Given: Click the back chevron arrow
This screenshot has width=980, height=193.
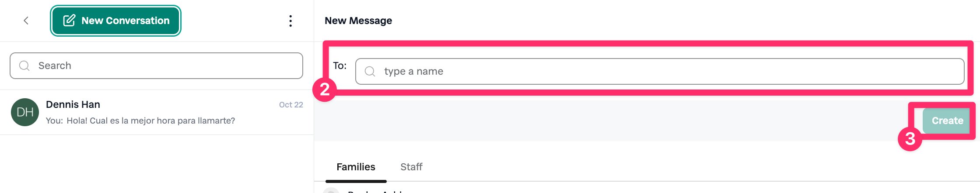Looking at the screenshot, I should 26,21.
